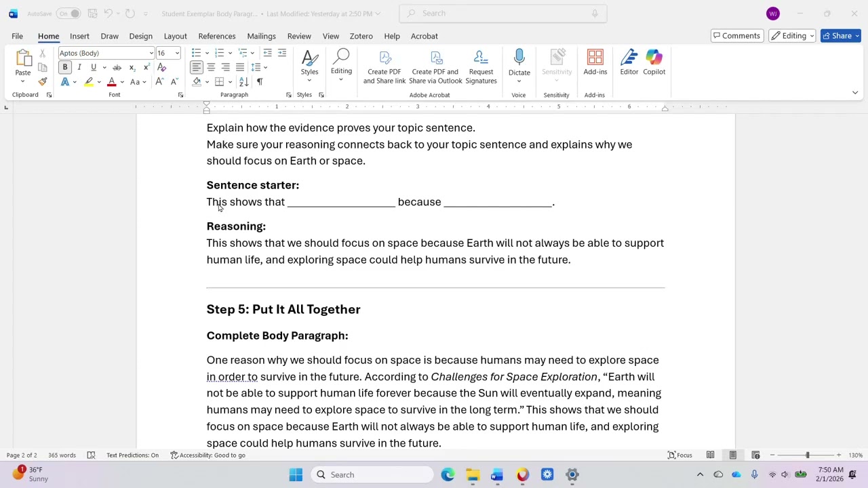
Task: Toggle left alignment
Action: tap(196, 67)
